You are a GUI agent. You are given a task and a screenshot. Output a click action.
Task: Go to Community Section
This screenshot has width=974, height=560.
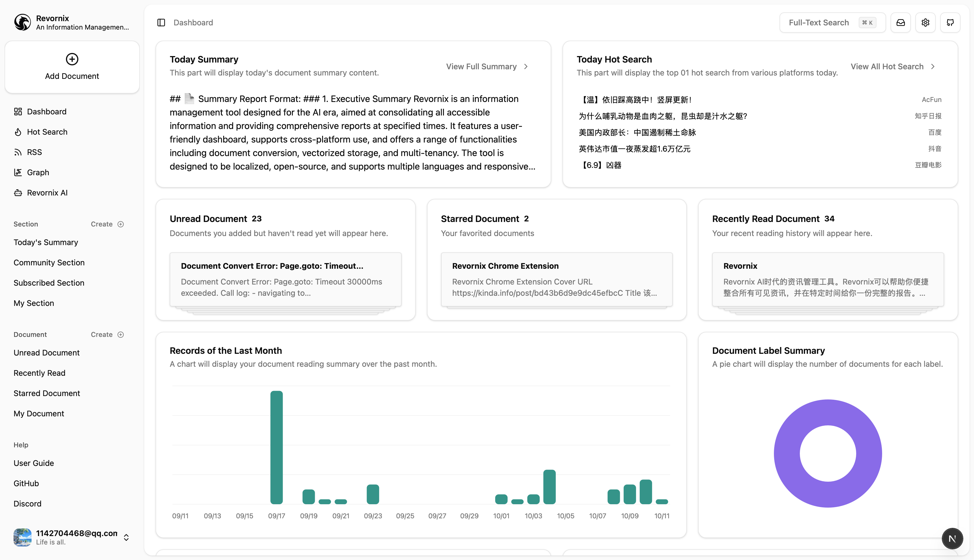[x=49, y=263]
